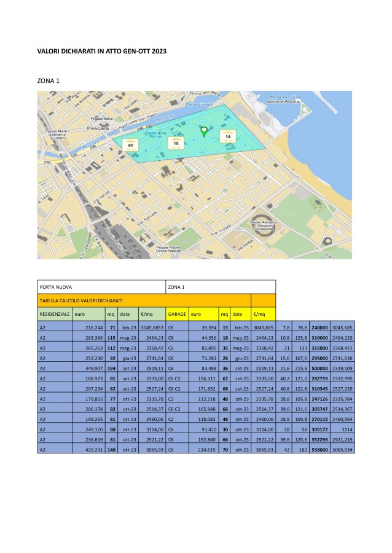
Task: Click the Stadio Adriatico stadium on map
Action: tap(264, 226)
